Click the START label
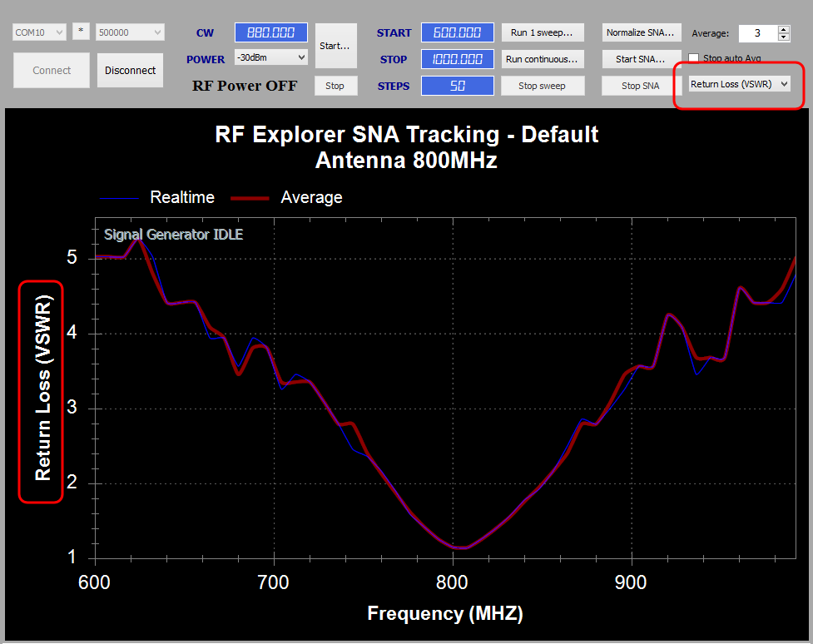The width and height of the screenshot is (813, 644). tap(394, 32)
